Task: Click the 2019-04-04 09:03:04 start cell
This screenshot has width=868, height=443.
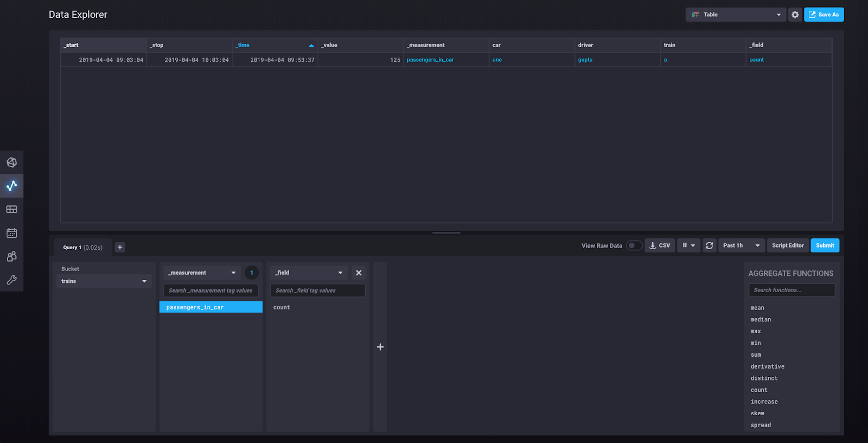Action: click(x=104, y=60)
